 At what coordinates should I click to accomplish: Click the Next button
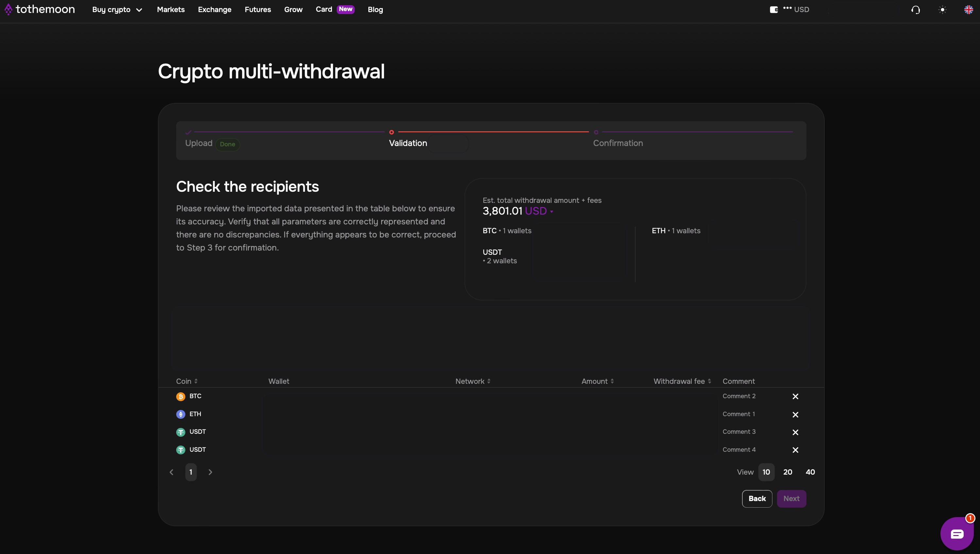tap(791, 498)
